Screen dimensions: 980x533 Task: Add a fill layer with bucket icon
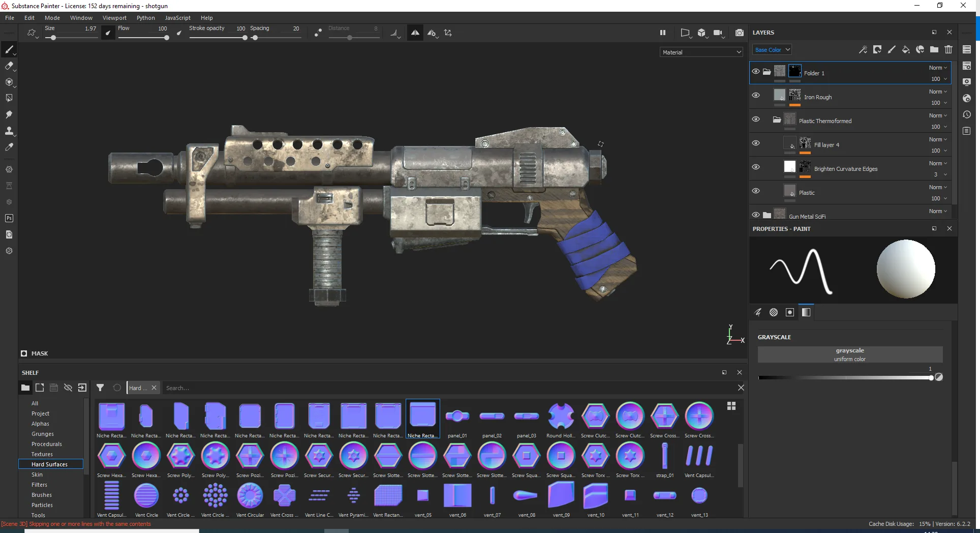tap(906, 49)
